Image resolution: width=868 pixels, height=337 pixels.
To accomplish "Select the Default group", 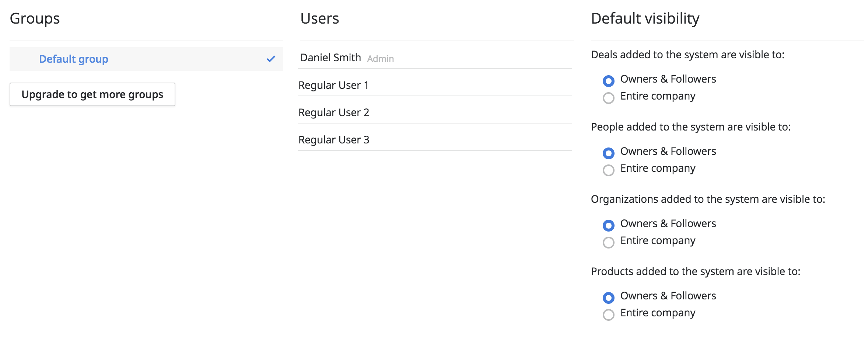I will pyautogui.click(x=73, y=59).
